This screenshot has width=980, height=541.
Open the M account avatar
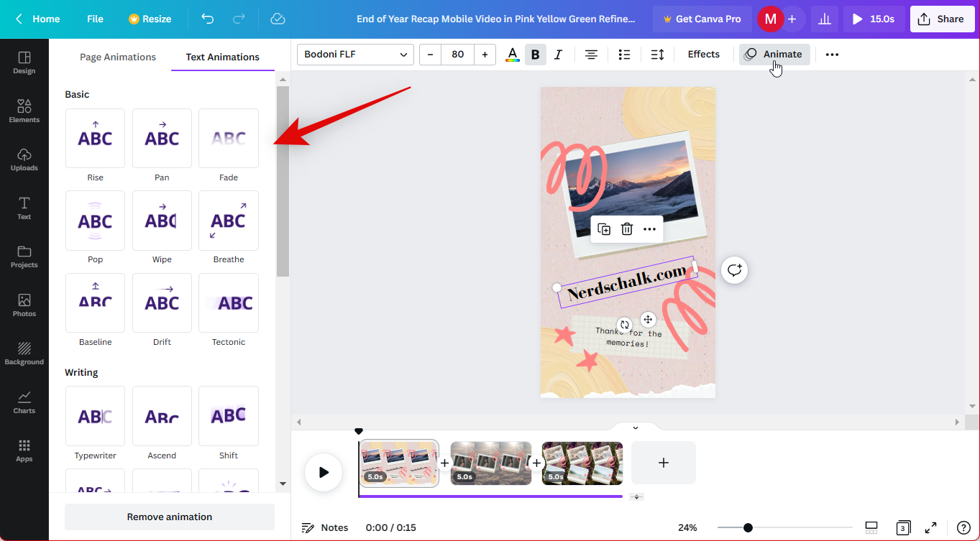pyautogui.click(x=770, y=19)
